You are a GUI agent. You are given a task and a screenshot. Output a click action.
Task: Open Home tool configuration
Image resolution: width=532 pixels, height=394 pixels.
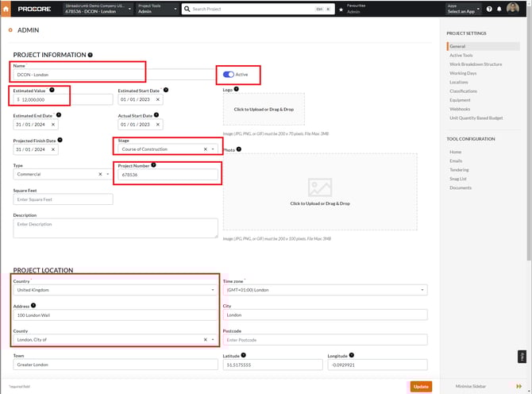(455, 152)
